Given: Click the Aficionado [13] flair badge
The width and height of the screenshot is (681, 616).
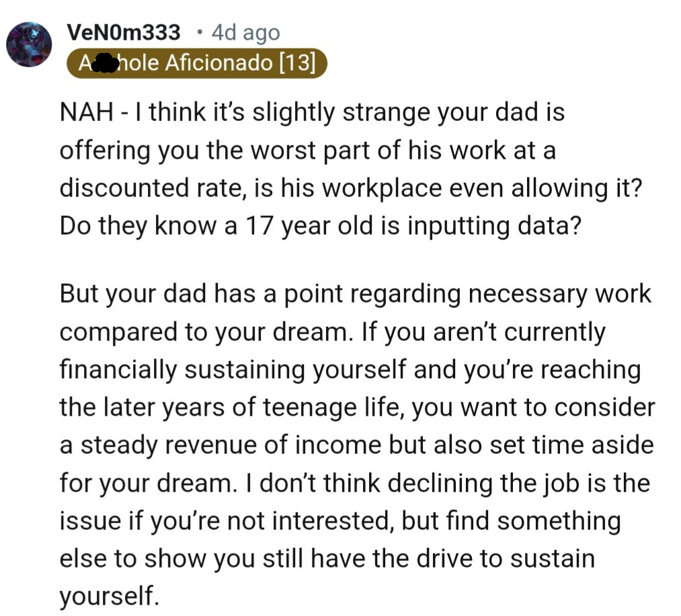Looking at the screenshot, I should pyautogui.click(x=197, y=65).
